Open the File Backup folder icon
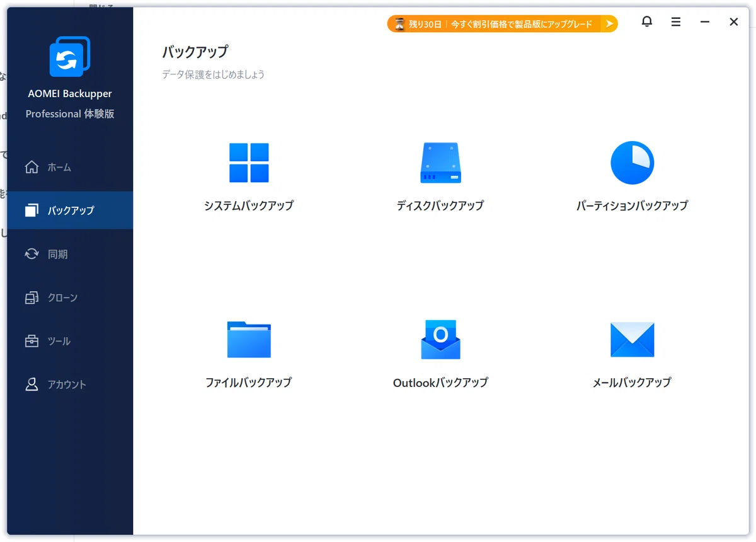This screenshot has height=542, width=756. tap(249, 340)
